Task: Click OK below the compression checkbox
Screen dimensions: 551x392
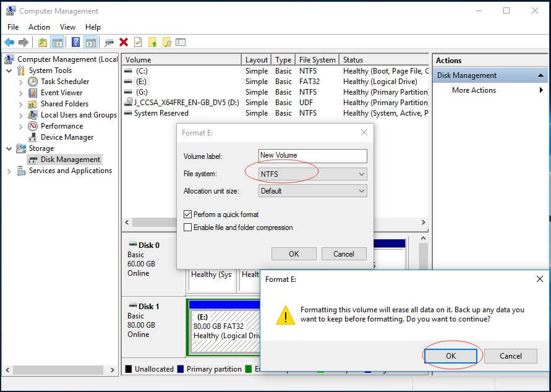Action: 294,254
